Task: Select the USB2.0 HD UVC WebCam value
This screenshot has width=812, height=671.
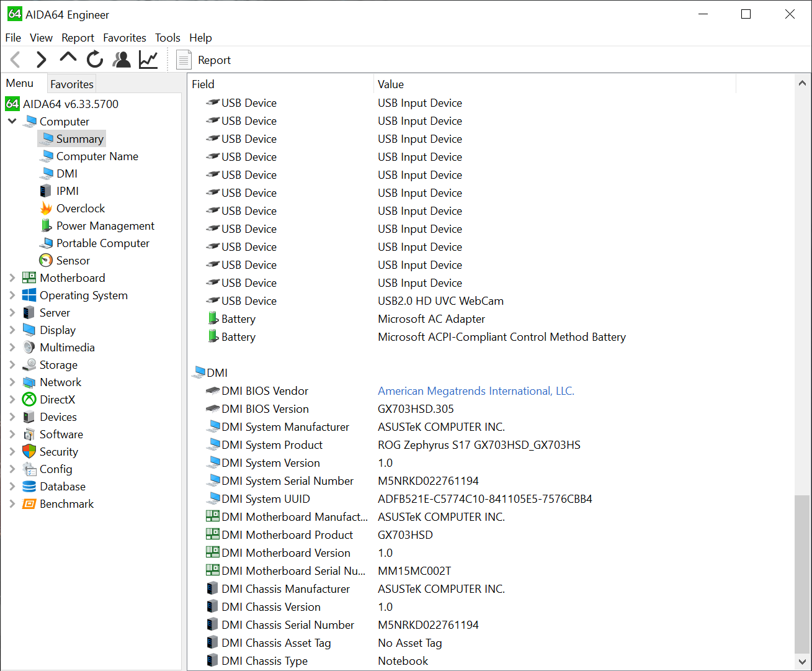Action: 440,301
